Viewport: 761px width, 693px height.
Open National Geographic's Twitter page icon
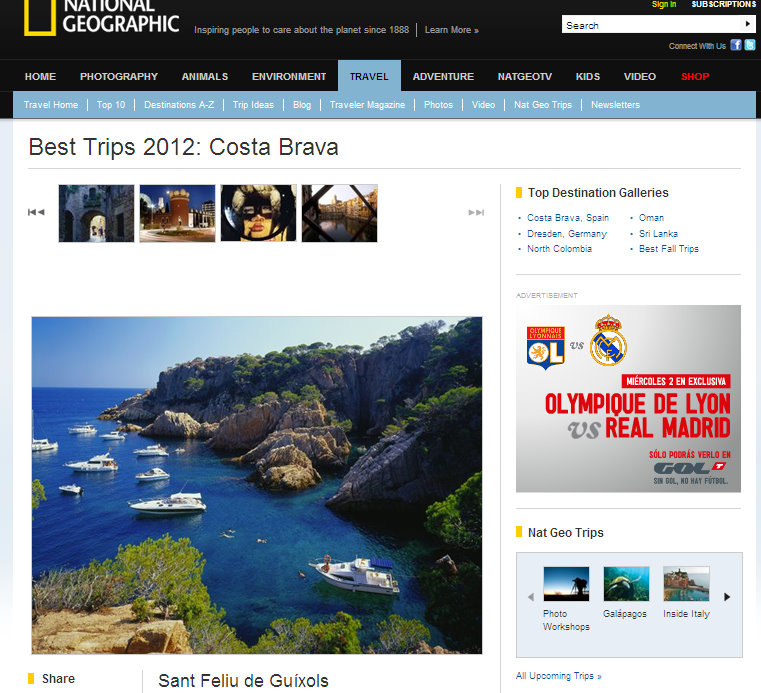pyautogui.click(x=750, y=45)
